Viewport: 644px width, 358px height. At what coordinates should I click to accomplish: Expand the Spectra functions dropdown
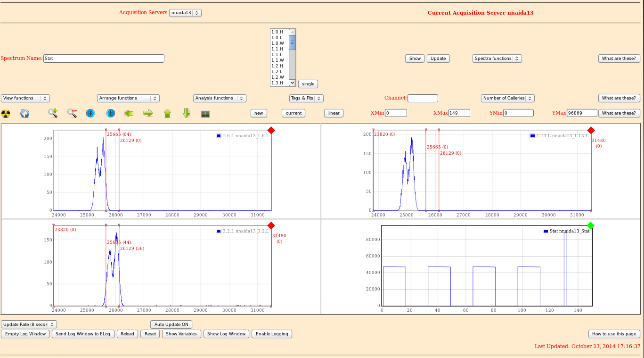coord(497,58)
